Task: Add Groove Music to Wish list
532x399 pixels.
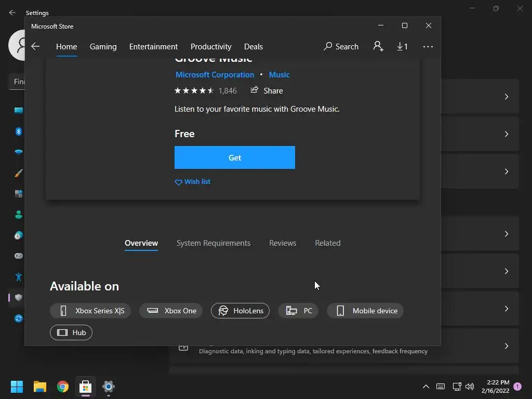Action: [193, 182]
